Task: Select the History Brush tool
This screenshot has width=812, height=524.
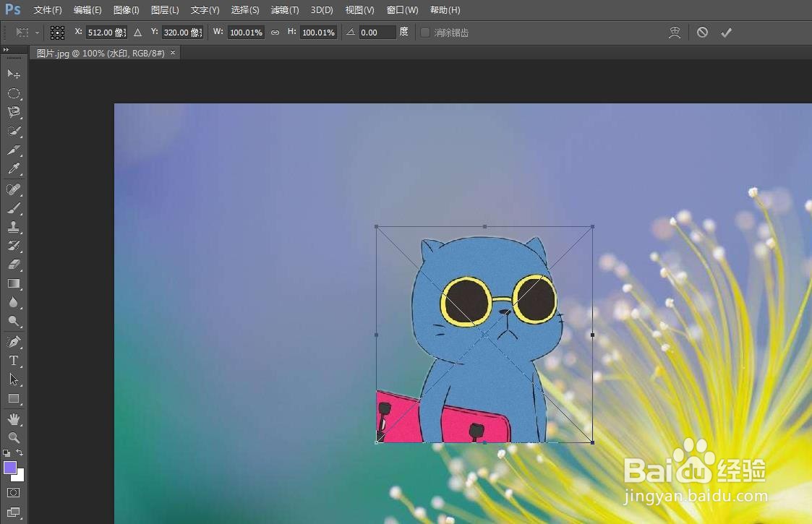Action: coord(14,246)
